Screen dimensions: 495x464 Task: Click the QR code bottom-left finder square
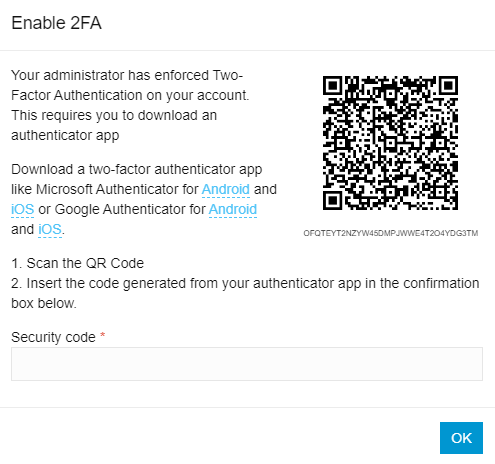click(x=332, y=201)
